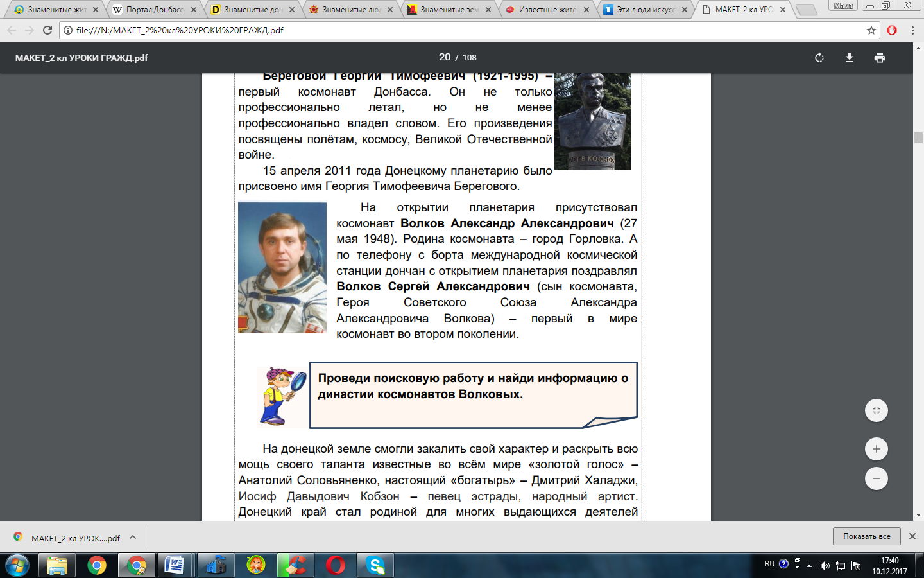Image resolution: width=924 pixels, height=578 pixels.
Task: Switch to the Эти люди искусс tab
Action: [645, 10]
